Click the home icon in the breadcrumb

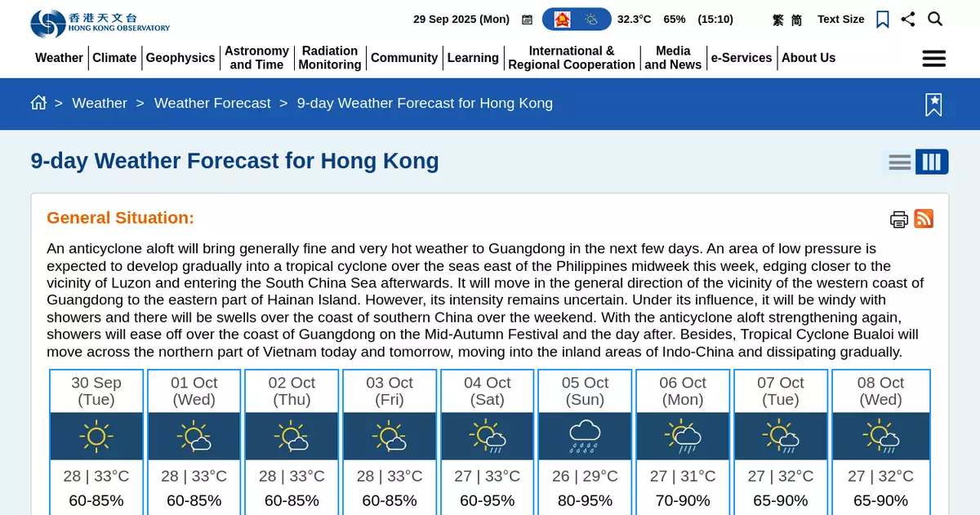click(38, 103)
